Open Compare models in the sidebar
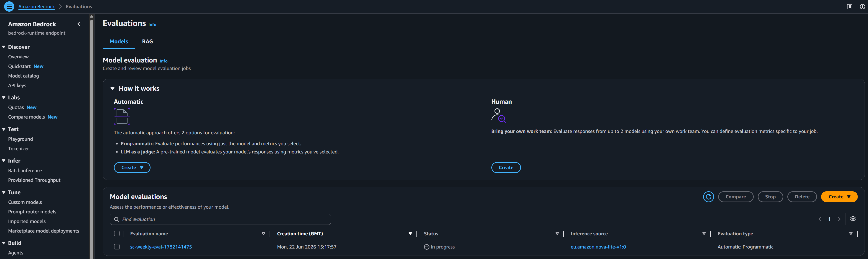The height and width of the screenshot is (259, 868). (26, 117)
